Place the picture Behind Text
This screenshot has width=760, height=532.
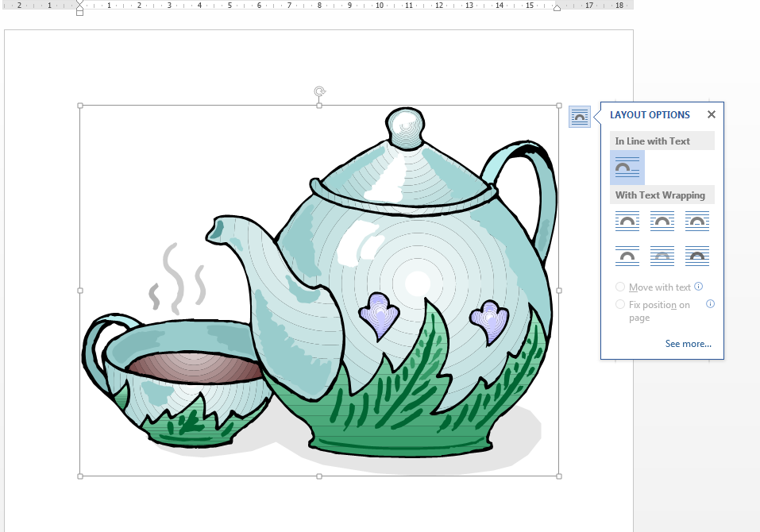tap(662, 256)
